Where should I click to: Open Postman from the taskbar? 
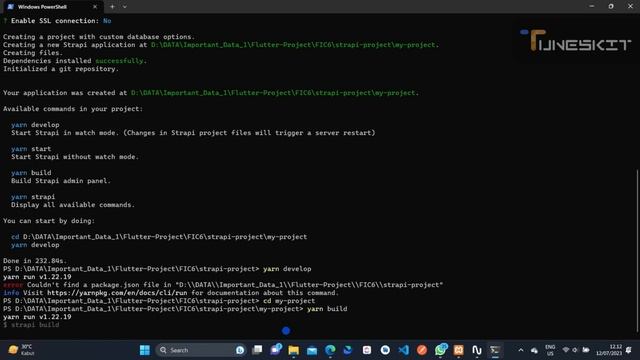pyautogui.click(x=422, y=350)
